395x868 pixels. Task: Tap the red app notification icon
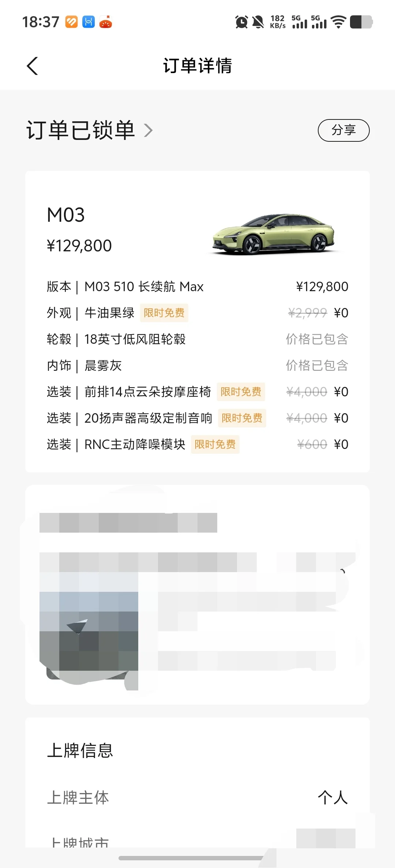pos(106,22)
